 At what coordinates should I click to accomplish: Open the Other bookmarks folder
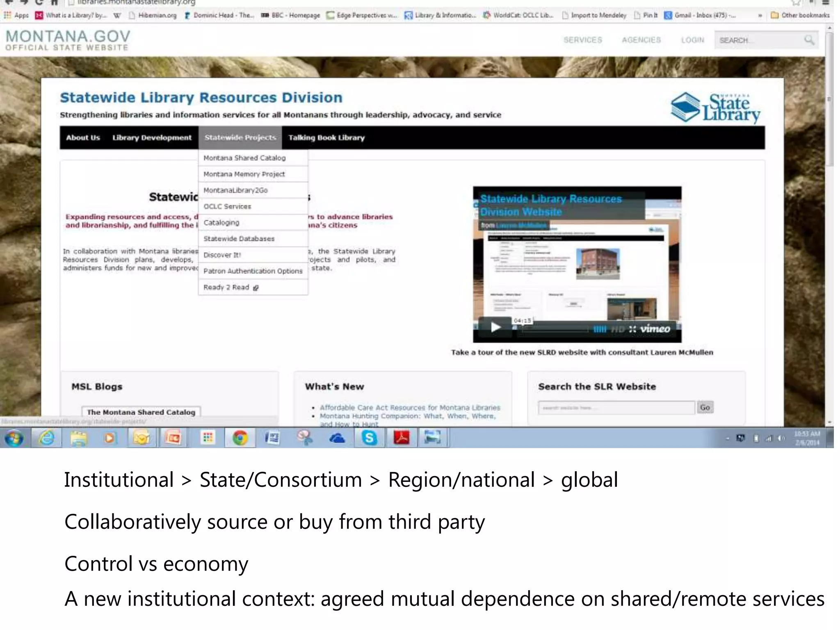point(800,16)
